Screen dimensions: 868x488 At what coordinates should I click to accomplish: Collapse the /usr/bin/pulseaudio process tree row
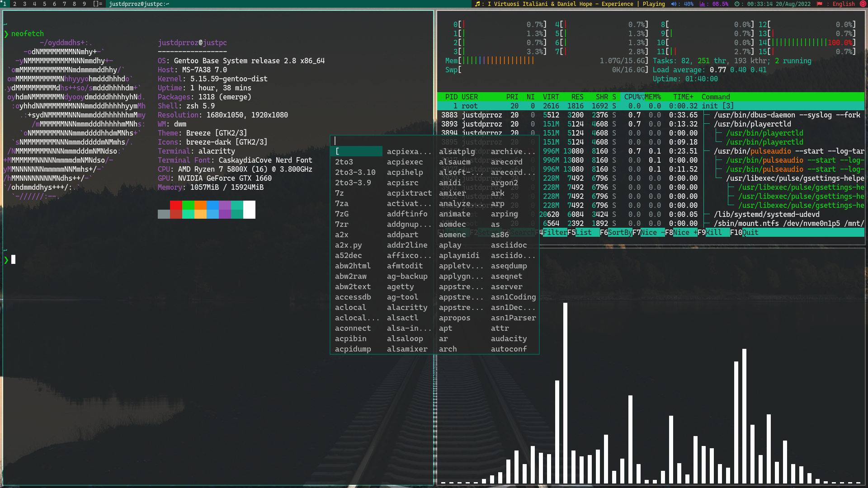click(x=770, y=151)
